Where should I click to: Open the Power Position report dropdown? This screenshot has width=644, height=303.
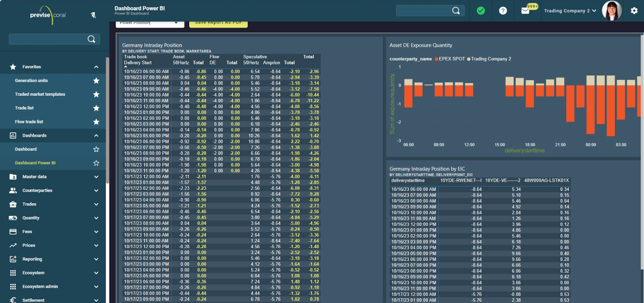pos(150,24)
